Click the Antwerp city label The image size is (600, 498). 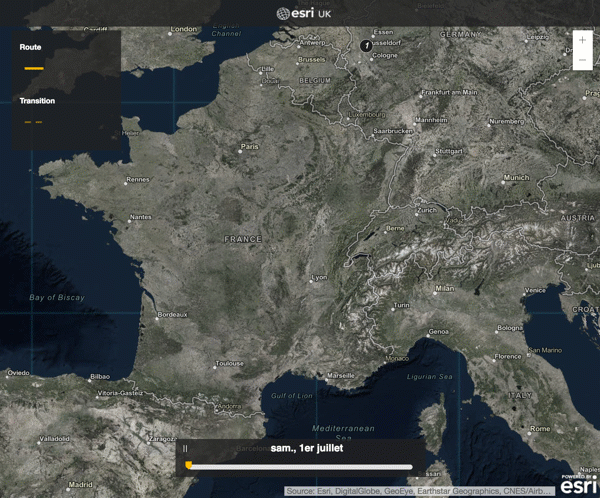pos(312,43)
